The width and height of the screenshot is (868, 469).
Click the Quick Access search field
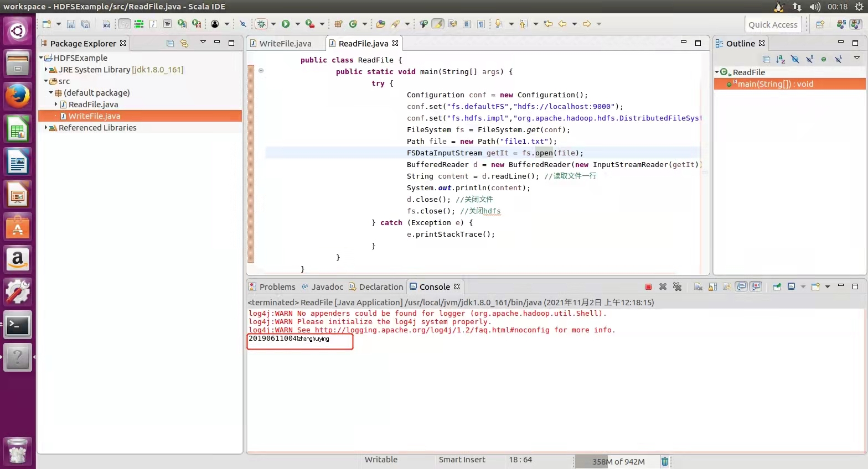(x=773, y=24)
